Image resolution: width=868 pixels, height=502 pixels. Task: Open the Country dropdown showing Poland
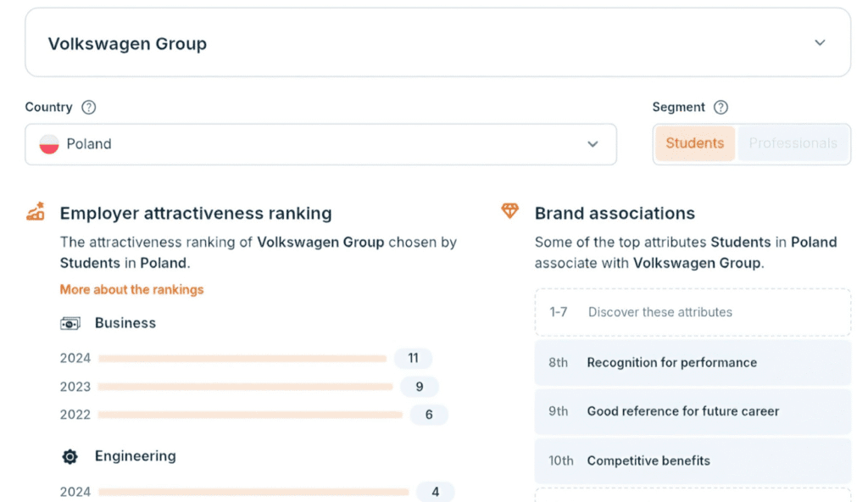320,144
